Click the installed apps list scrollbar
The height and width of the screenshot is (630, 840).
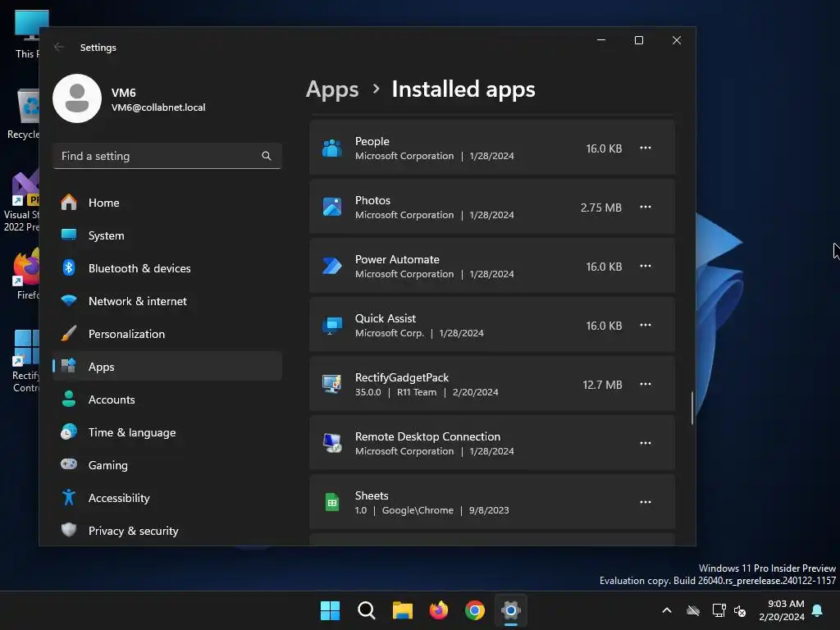[x=692, y=409]
